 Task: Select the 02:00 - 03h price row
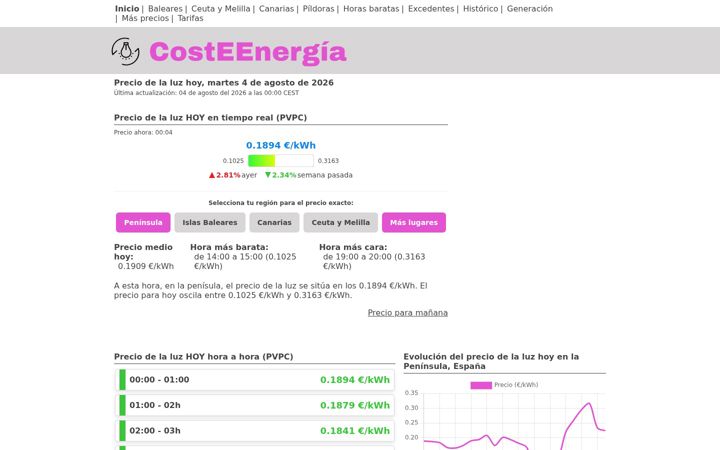tap(255, 431)
